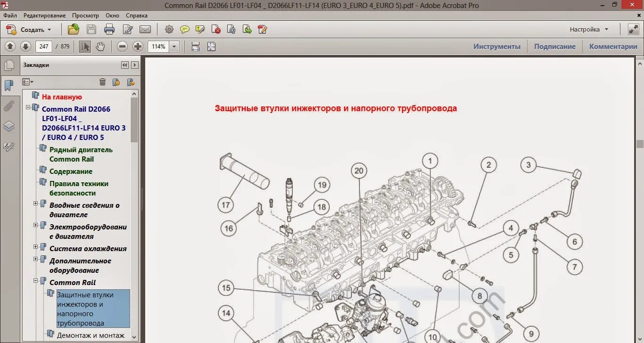Expand the Дополнительное оборудование bookmark
Viewport: 644px width, 343px height.
[x=35, y=259]
